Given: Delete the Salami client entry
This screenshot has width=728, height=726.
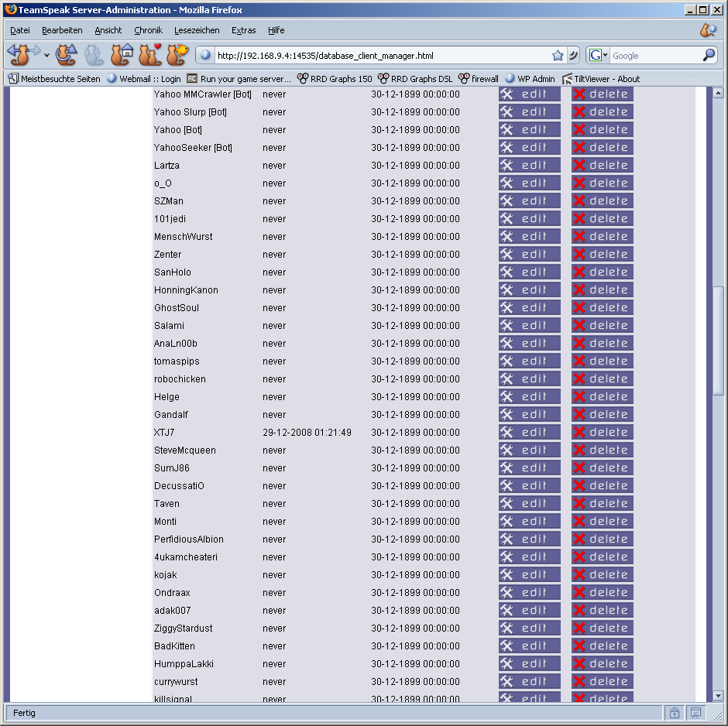Looking at the screenshot, I should (603, 326).
